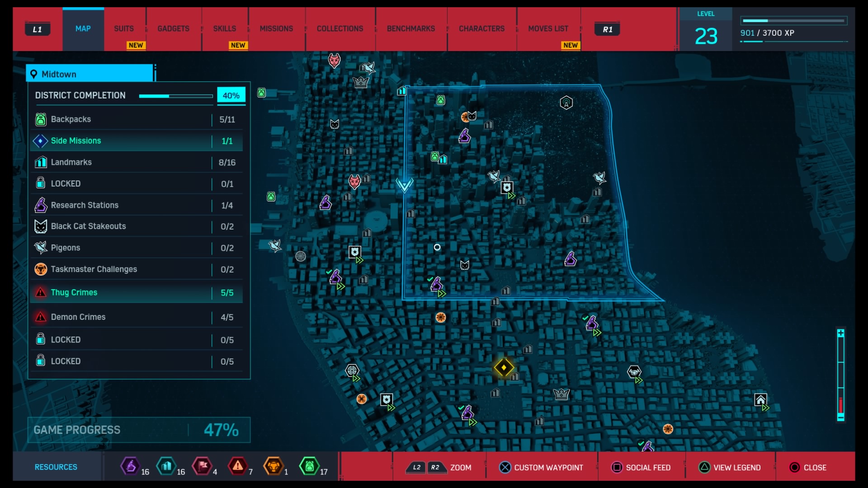Open the Moves List tab
This screenshot has width=868, height=488.
(548, 29)
